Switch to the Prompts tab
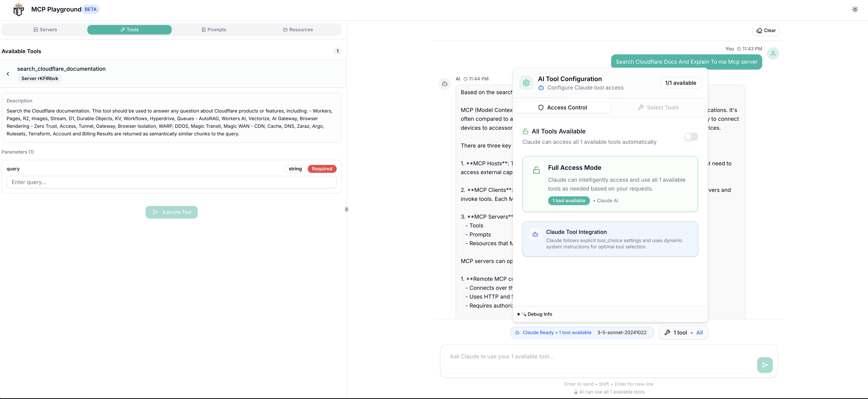This screenshot has height=399, width=868. (x=214, y=30)
